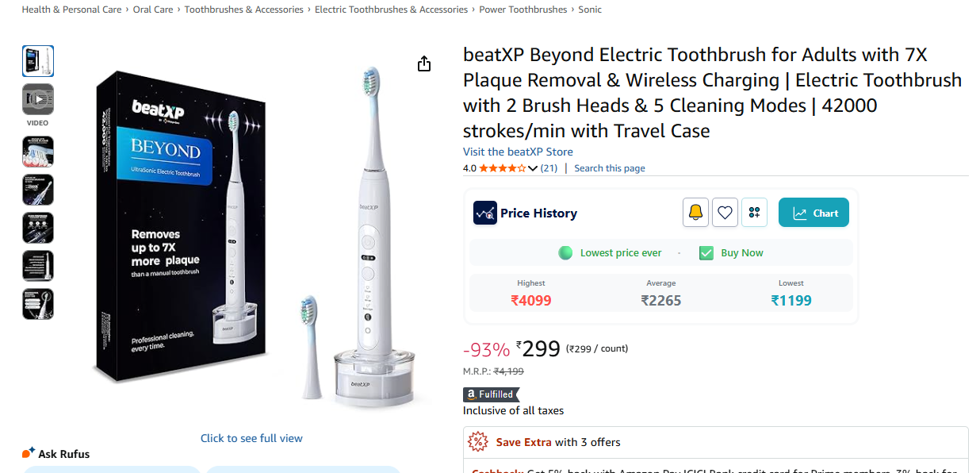Viewport: 980px width, 473px height.
Task: Click the Ask Rufus sparkle icon
Action: click(29, 453)
